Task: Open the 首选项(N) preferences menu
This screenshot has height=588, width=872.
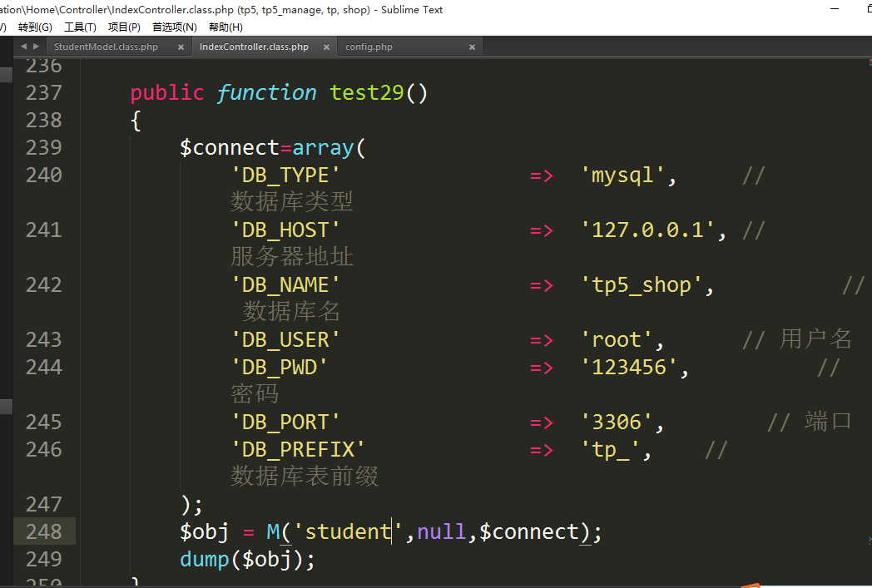Action: pyautogui.click(x=174, y=27)
